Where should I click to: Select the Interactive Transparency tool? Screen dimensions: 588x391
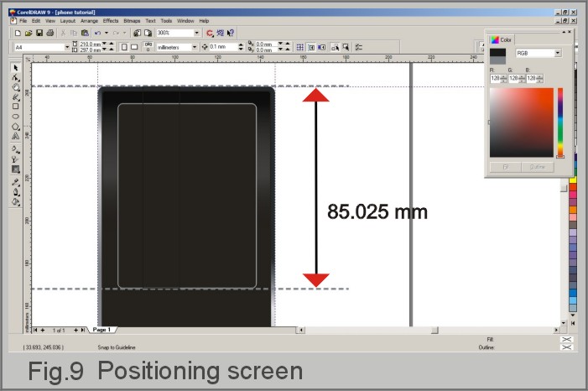(x=15, y=159)
